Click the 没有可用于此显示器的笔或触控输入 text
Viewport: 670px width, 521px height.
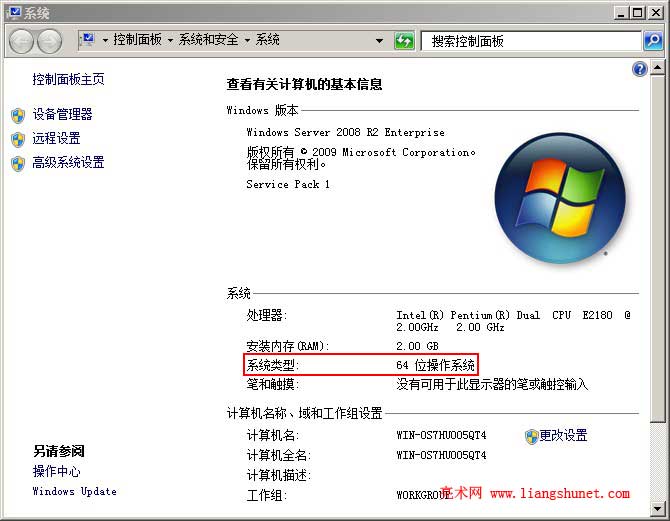492,385
